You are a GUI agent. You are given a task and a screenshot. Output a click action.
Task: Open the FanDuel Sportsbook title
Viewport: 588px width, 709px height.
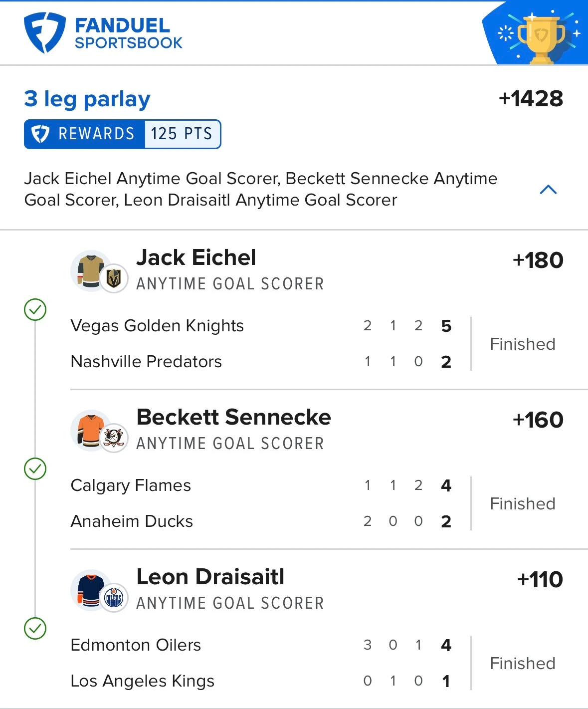click(x=129, y=33)
